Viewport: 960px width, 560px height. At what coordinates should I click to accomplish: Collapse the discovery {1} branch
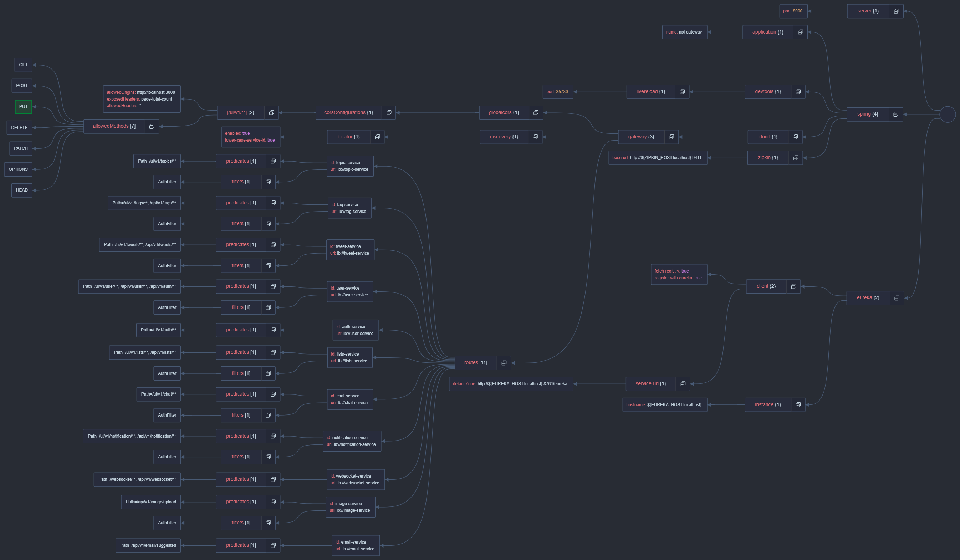pos(535,137)
